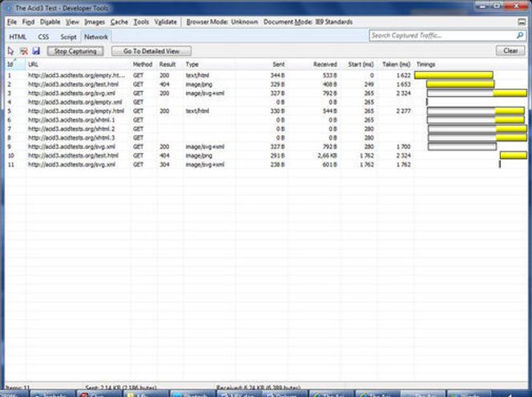Screen dimensions: 532x397
Task: Open the File menu
Action: (x=12, y=22)
